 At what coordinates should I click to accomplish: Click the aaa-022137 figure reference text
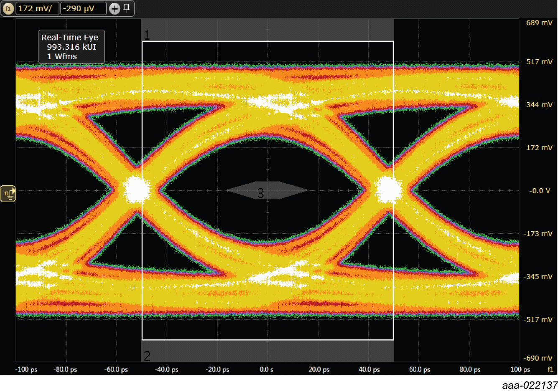[x=530, y=385]
